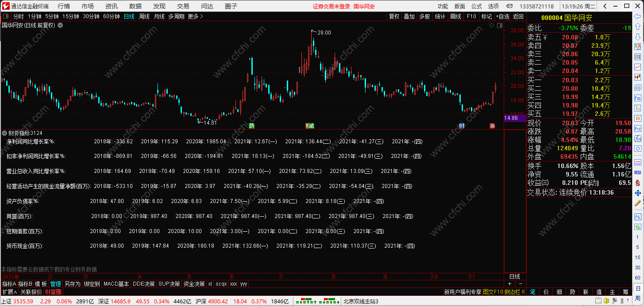
Task: Open the 复权 adjustment dropdown
Action: 394,16
